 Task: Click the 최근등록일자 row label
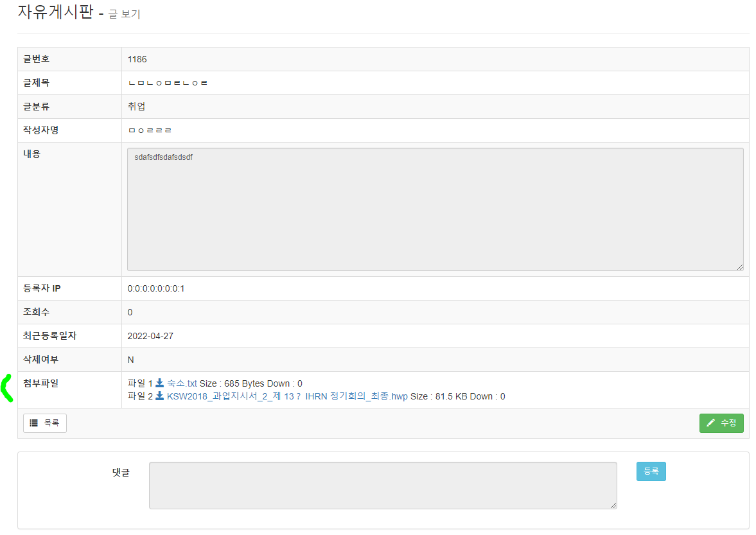(49, 335)
